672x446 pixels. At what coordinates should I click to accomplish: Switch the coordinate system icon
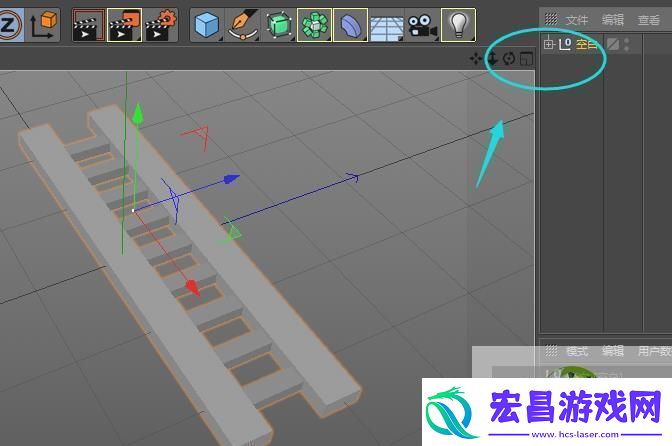pyautogui.click(x=43, y=25)
